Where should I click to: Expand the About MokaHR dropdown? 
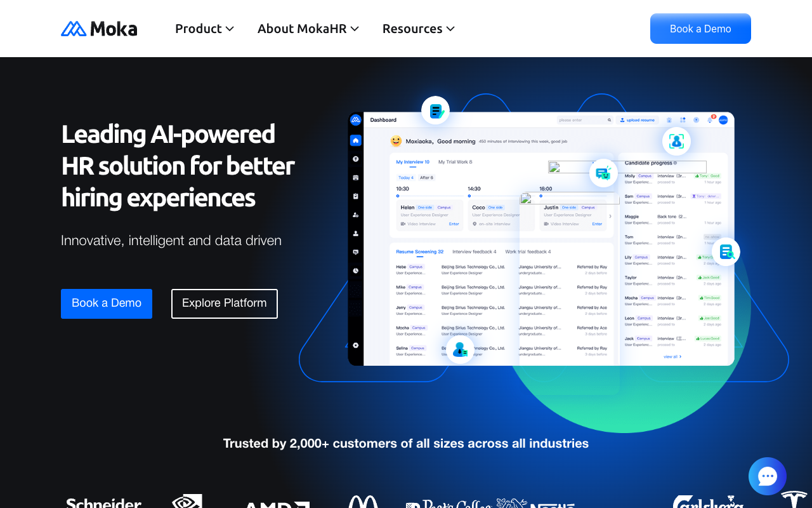point(308,29)
